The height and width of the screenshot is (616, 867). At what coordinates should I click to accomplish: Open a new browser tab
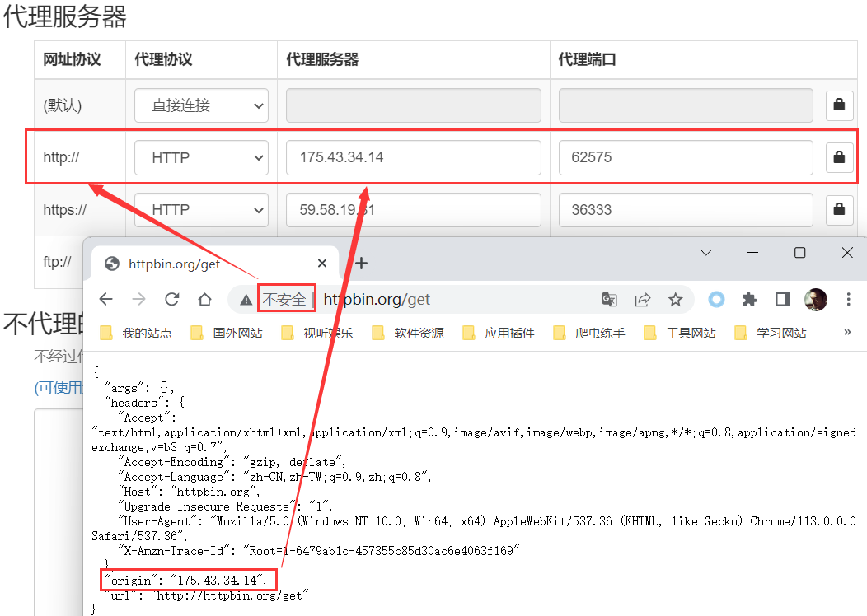click(x=361, y=264)
